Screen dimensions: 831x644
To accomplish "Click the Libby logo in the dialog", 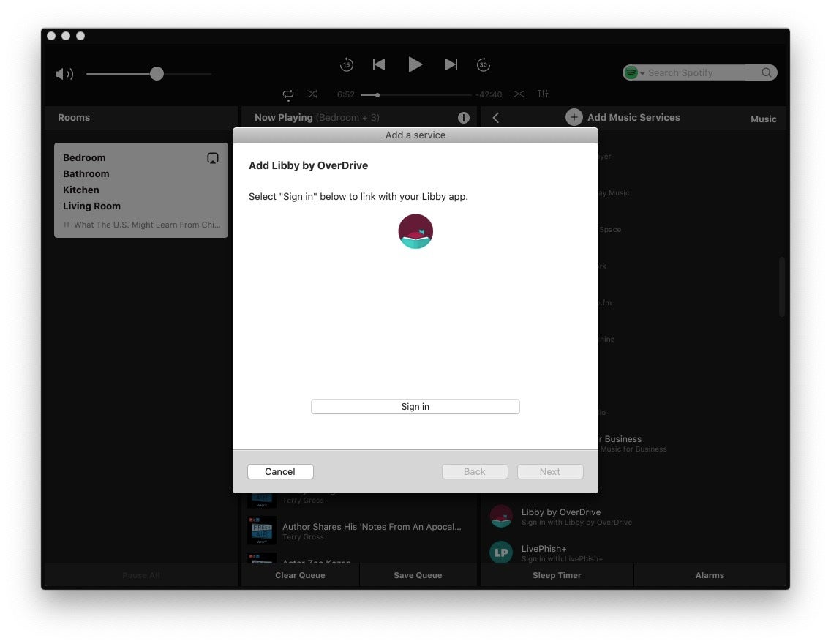I will (x=415, y=231).
